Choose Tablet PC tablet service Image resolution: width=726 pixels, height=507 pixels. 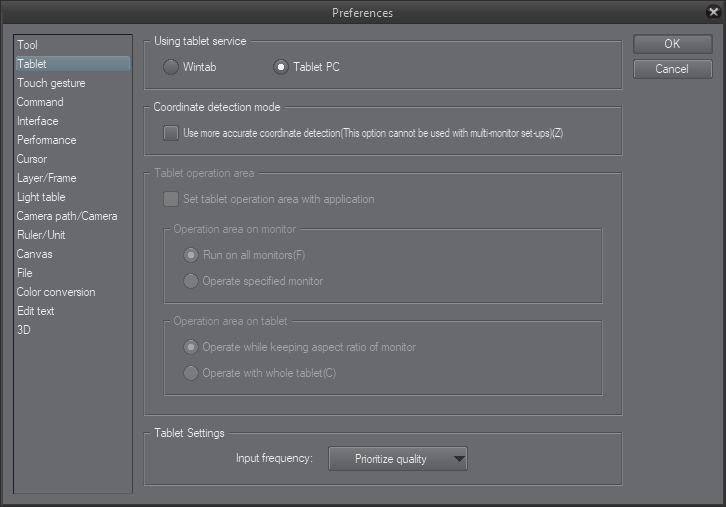[281, 68]
